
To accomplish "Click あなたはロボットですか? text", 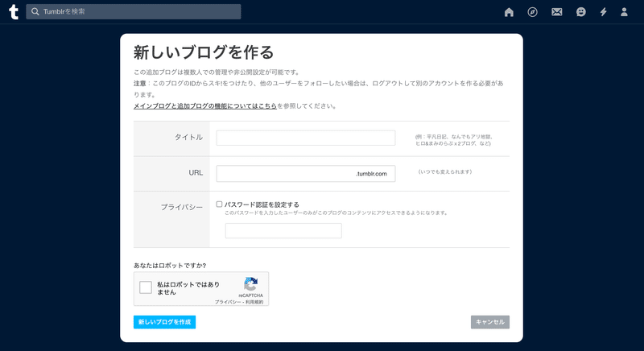I will (x=170, y=266).
